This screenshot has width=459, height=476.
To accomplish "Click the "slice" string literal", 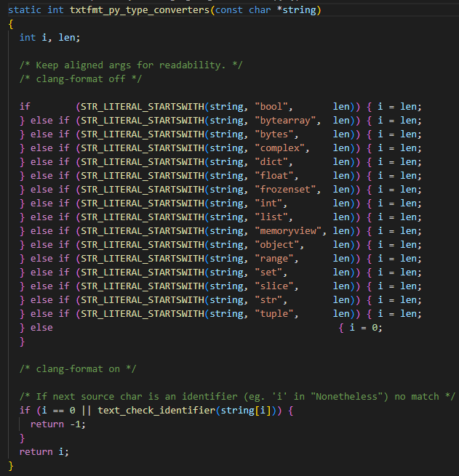I will (x=274, y=286).
